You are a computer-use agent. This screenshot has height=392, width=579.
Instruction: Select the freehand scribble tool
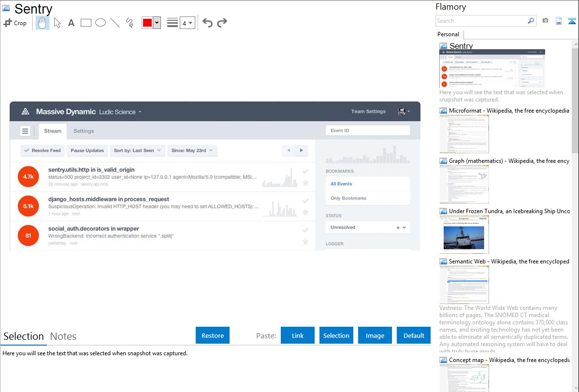point(130,23)
